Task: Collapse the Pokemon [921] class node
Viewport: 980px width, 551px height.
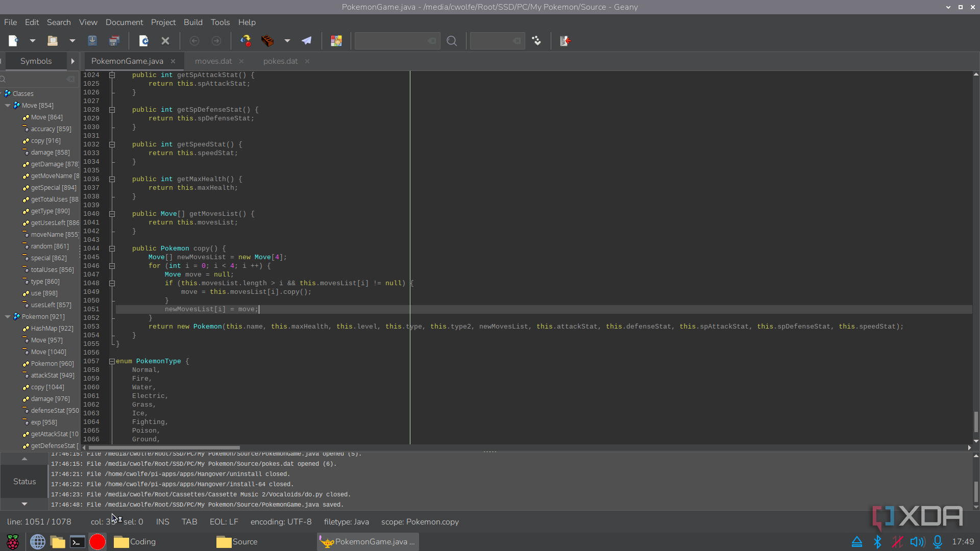Action: (8, 317)
